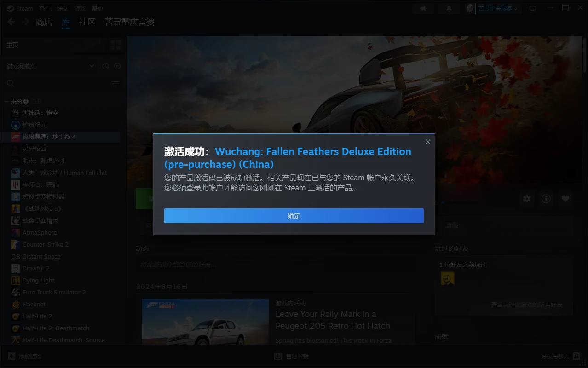Open the library filter options icon
588x368 pixels.
(x=115, y=84)
